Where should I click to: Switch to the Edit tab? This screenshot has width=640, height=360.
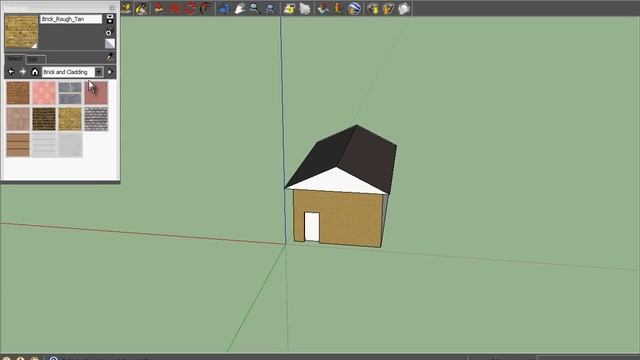(36, 60)
